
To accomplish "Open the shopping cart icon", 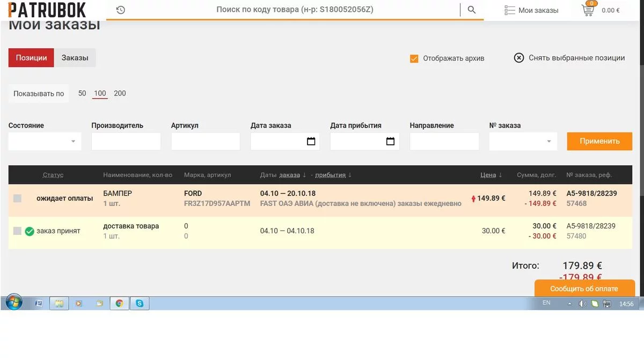I will 588,10.
